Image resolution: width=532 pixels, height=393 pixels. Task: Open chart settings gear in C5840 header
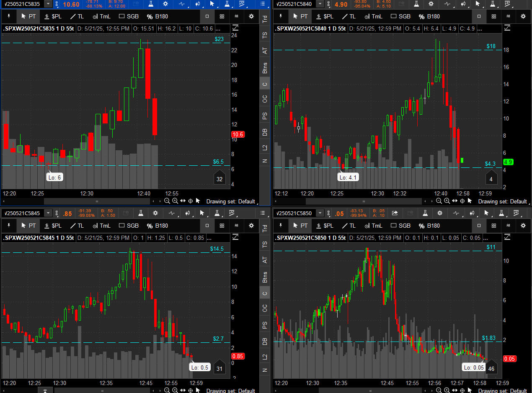pyautogui.click(x=432, y=4)
